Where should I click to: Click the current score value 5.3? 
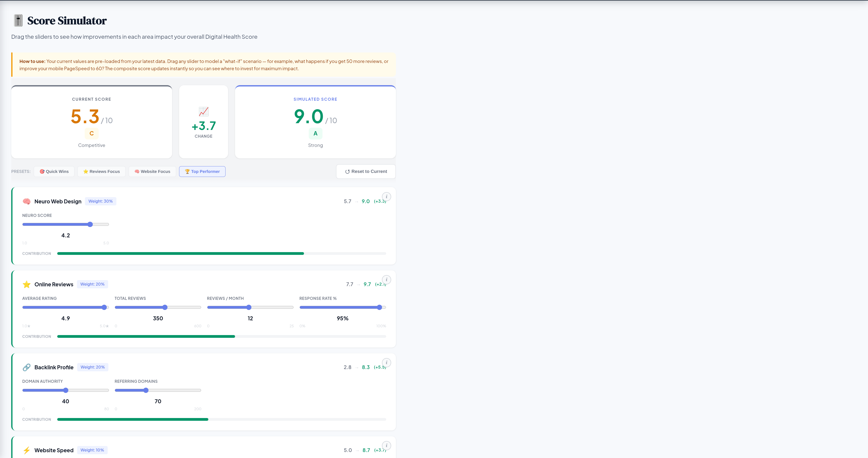tap(85, 117)
